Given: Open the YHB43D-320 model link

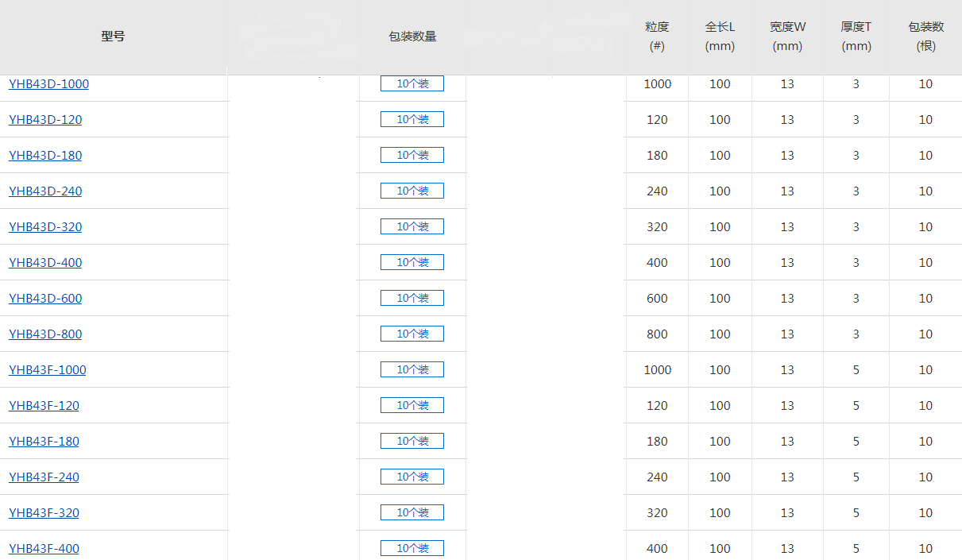Looking at the screenshot, I should pyautogui.click(x=45, y=227).
